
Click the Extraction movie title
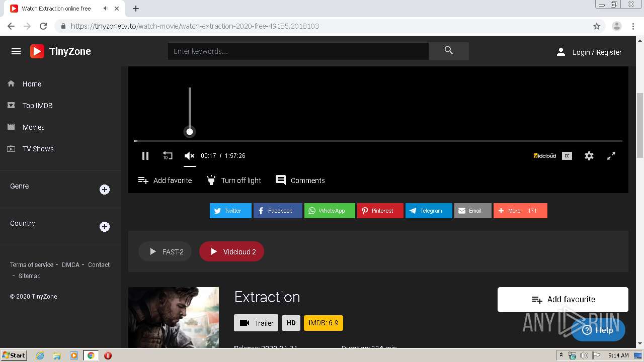tap(267, 297)
